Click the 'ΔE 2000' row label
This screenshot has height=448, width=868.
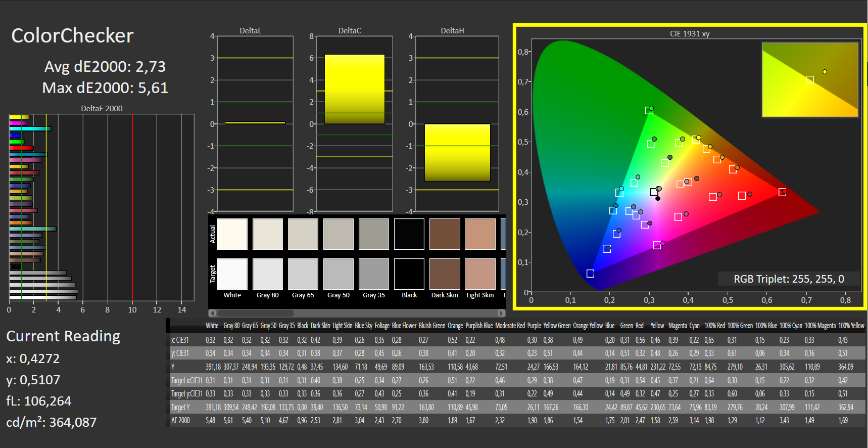point(181,420)
